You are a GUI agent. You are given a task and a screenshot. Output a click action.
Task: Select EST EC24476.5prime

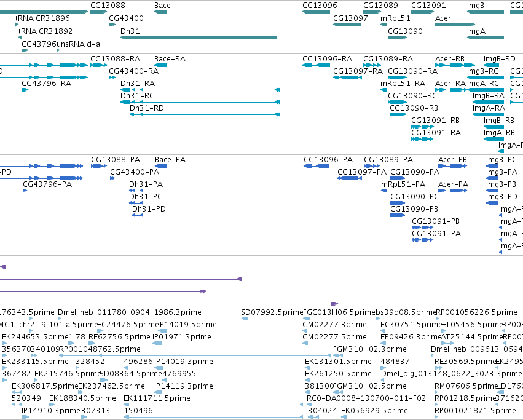pyautogui.click(x=128, y=325)
